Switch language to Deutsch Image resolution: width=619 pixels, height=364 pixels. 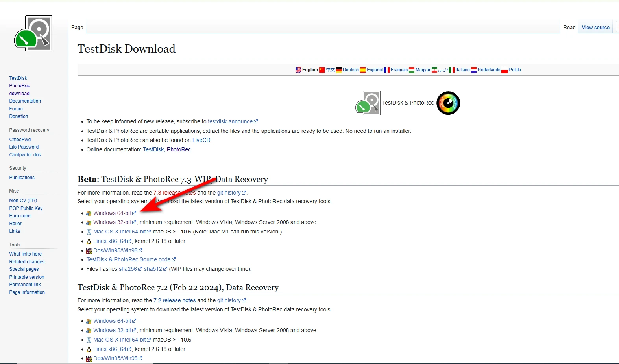(x=351, y=70)
